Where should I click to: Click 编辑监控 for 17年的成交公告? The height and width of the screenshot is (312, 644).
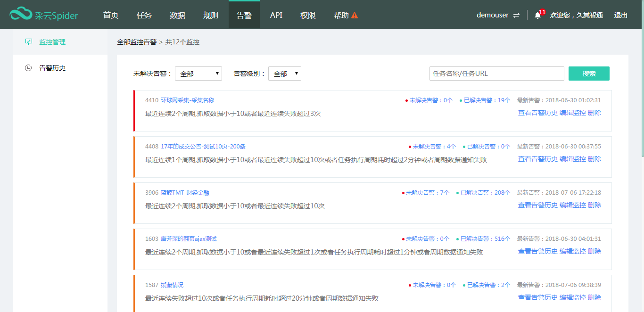573,159
